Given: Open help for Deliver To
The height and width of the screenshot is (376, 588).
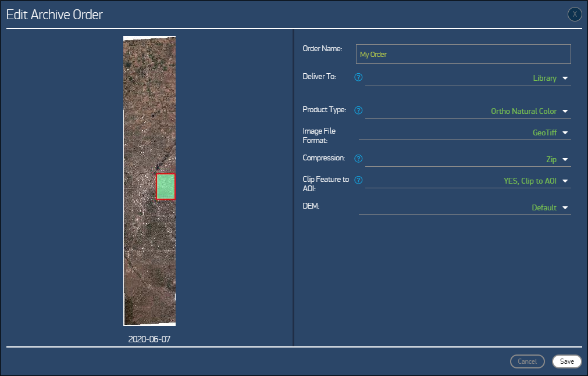Looking at the screenshot, I should pyautogui.click(x=358, y=77).
